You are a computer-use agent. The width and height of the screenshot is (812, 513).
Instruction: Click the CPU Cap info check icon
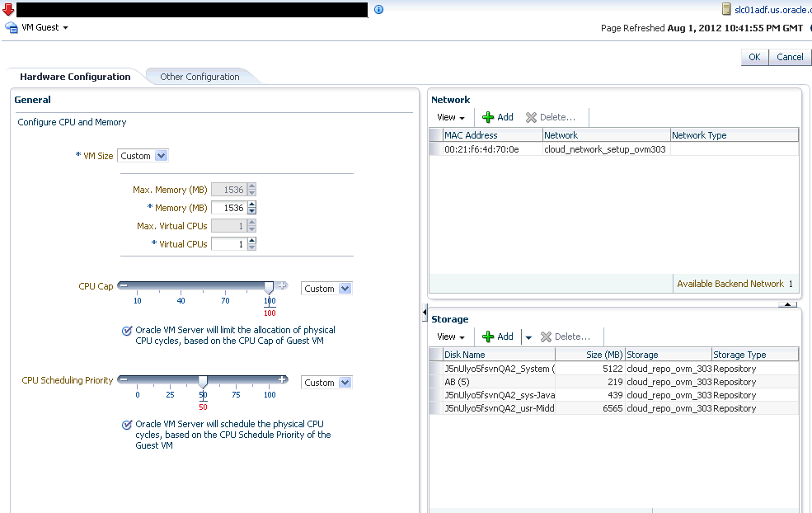click(127, 331)
